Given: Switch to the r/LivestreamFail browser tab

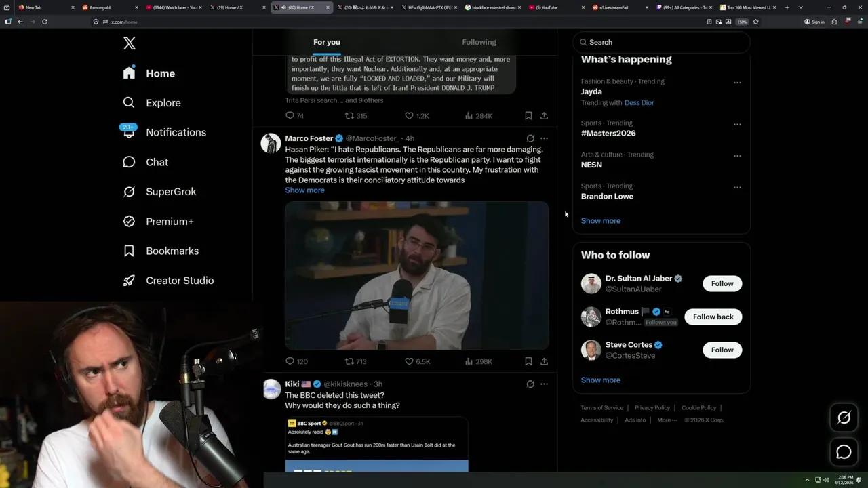Looking at the screenshot, I should click(x=618, y=7).
